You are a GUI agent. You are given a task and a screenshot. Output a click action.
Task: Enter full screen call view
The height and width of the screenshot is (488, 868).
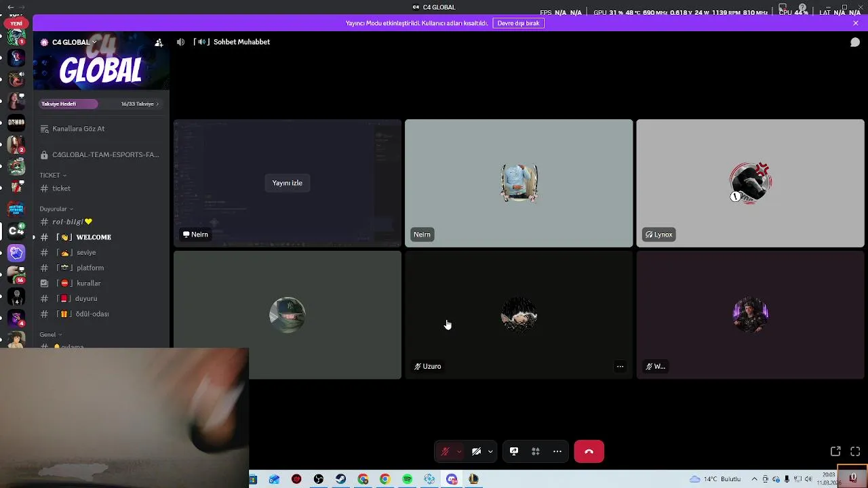(855, 451)
